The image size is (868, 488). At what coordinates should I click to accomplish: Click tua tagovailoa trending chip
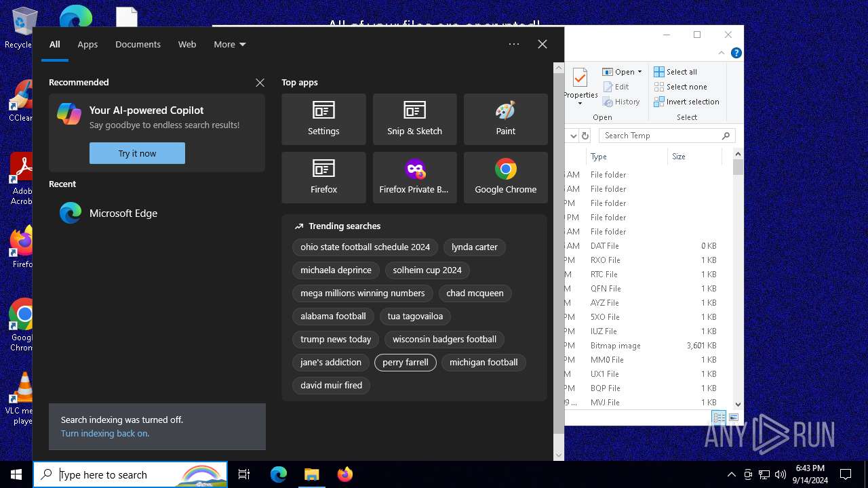click(415, 316)
